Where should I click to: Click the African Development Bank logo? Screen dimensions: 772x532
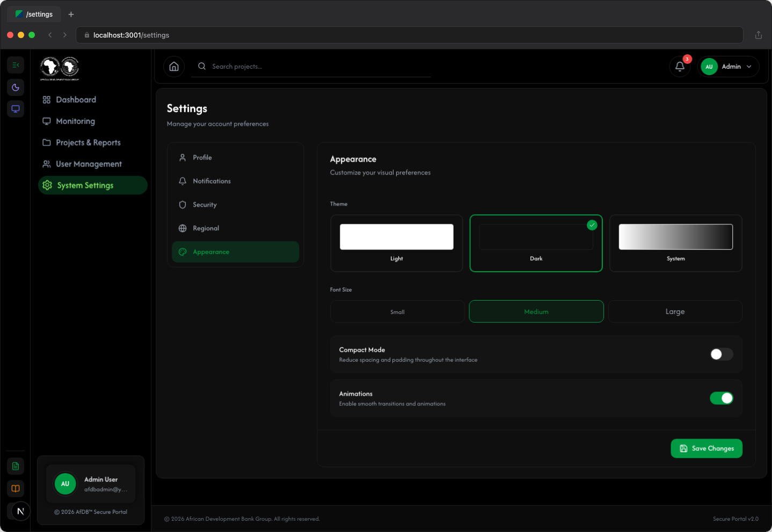60,68
